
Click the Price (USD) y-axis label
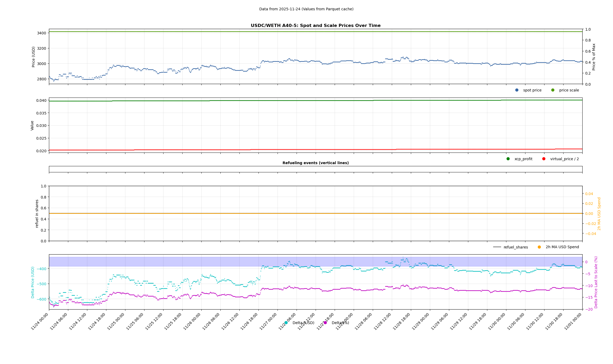coord(34,57)
